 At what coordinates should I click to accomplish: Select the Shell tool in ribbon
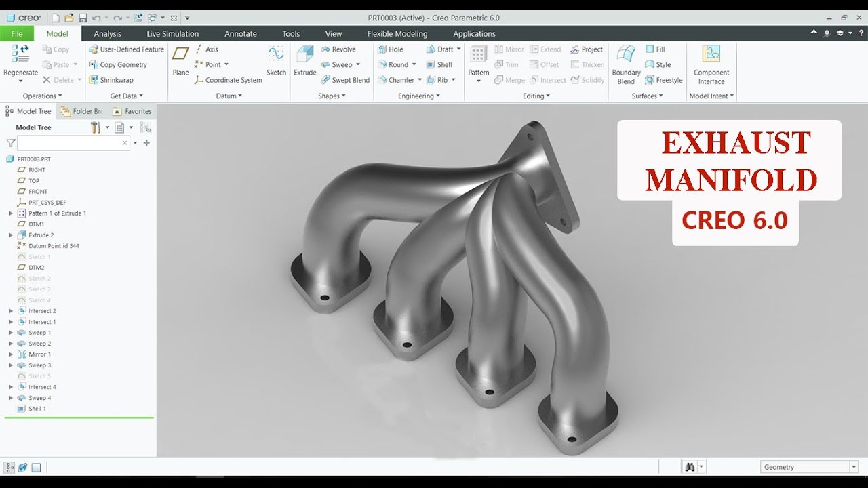click(x=439, y=65)
